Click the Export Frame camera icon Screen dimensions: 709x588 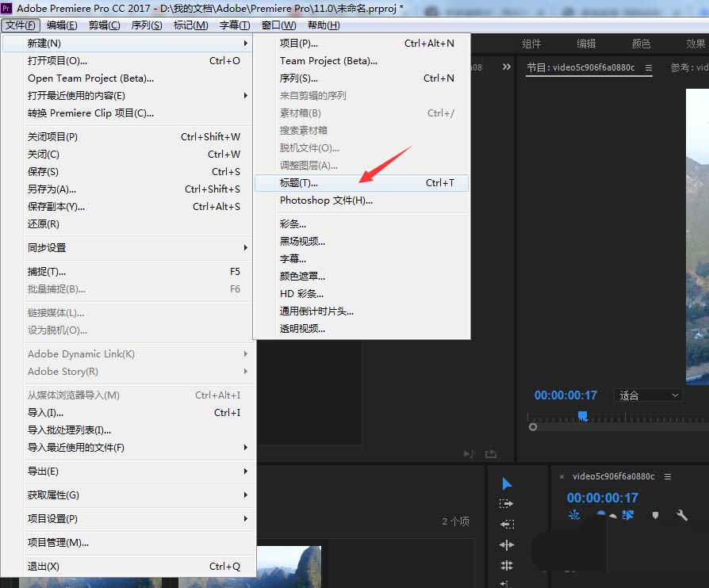492,452
